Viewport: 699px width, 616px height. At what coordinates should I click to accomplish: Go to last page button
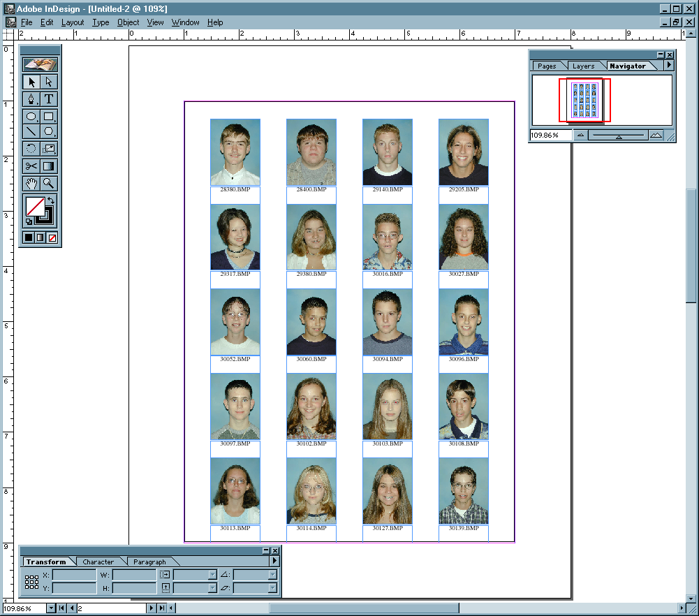click(x=162, y=608)
